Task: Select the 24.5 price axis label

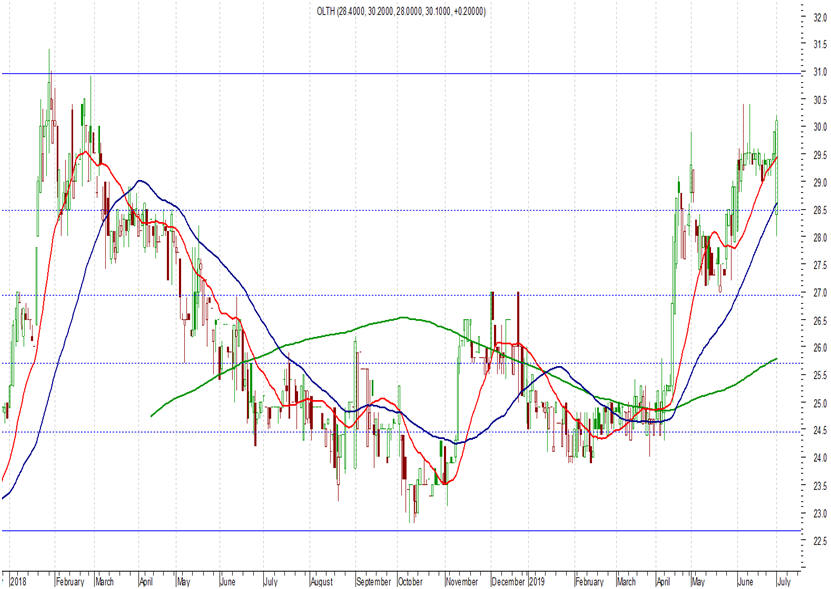Action: pos(820,430)
